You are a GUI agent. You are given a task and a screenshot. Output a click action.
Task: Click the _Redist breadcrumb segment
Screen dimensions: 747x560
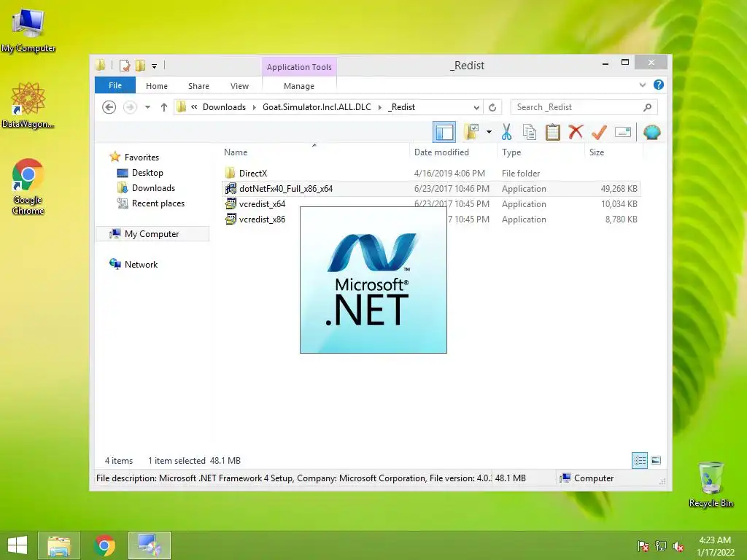click(402, 107)
